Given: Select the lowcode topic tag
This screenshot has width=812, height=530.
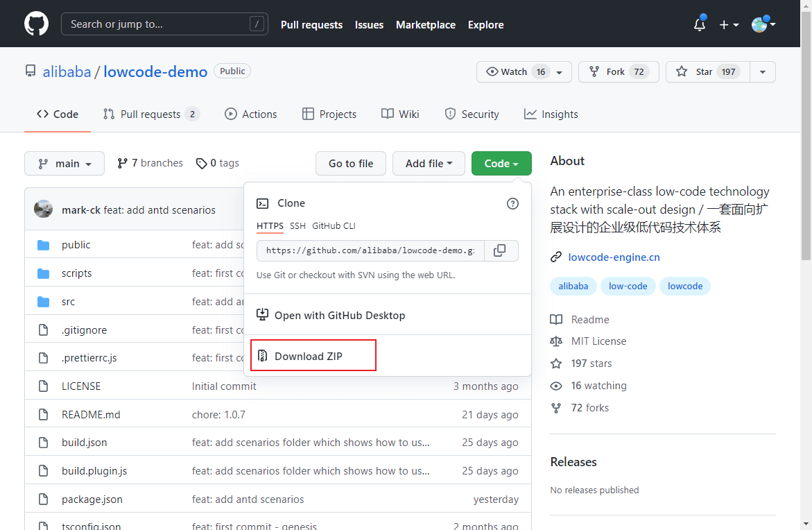Looking at the screenshot, I should pyautogui.click(x=685, y=286).
